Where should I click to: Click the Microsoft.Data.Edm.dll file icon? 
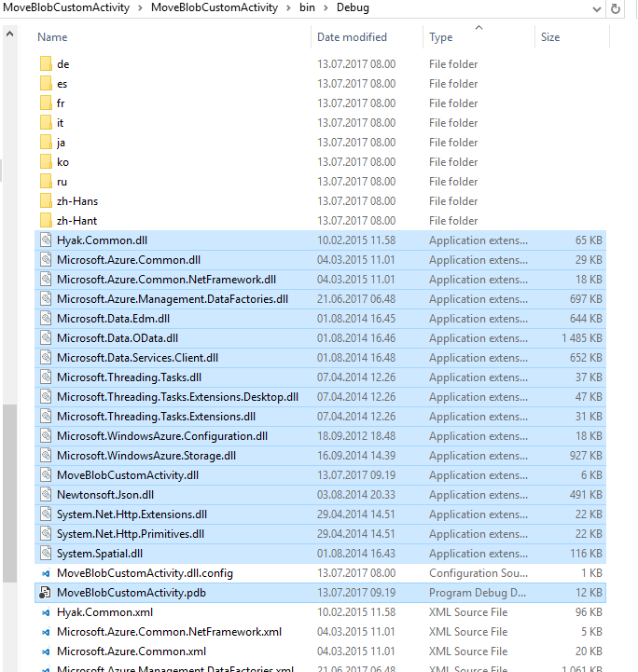click(x=46, y=319)
